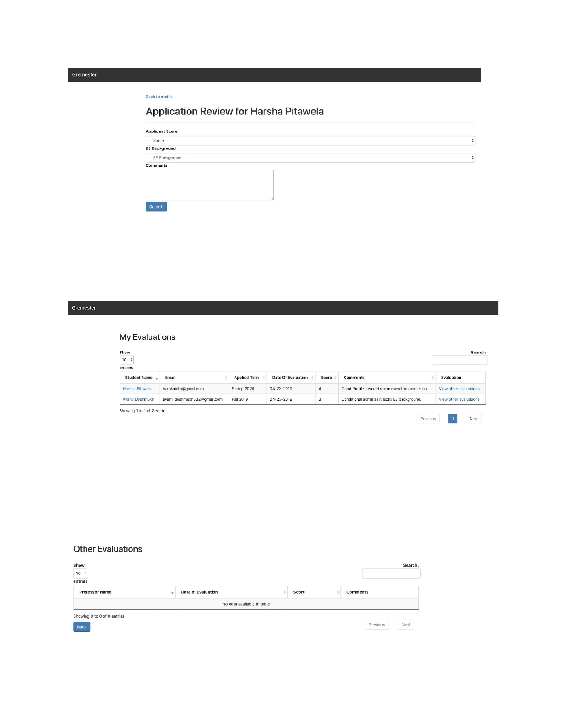Focus the My Evaluations search box

(x=460, y=360)
